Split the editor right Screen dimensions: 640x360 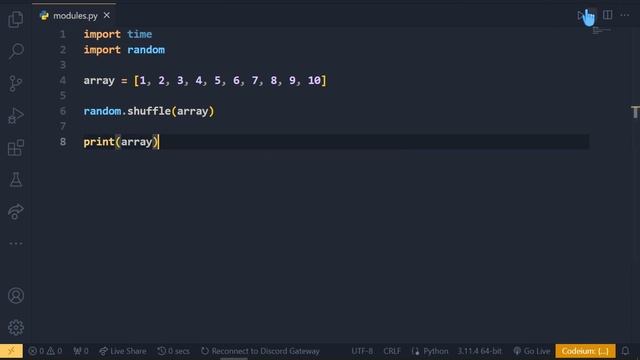point(607,15)
